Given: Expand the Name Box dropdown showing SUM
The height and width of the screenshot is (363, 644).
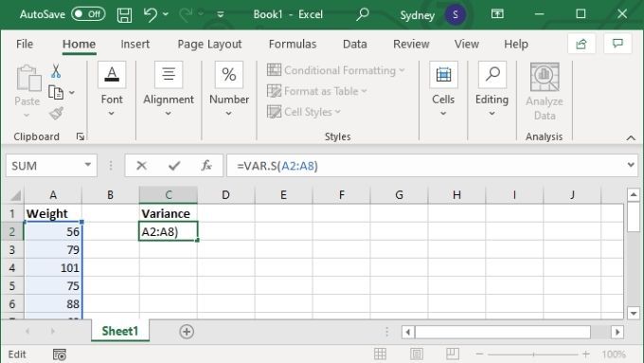Looking at the screenshot, I should (87, 165).
